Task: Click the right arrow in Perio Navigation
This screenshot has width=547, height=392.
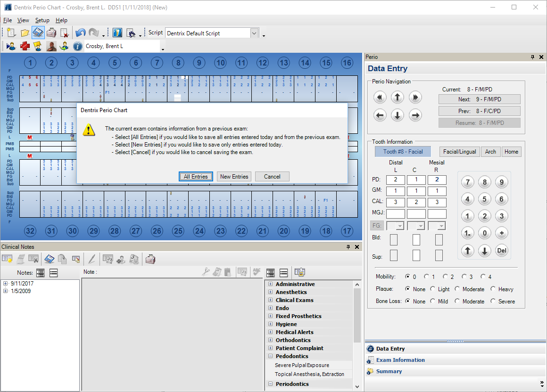Action: [415, 115]
